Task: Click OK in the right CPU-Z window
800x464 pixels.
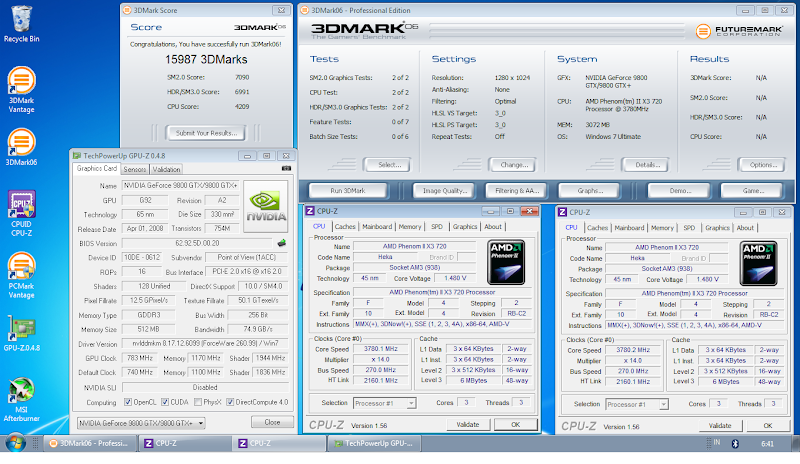Action: click(x=767, y=426)
